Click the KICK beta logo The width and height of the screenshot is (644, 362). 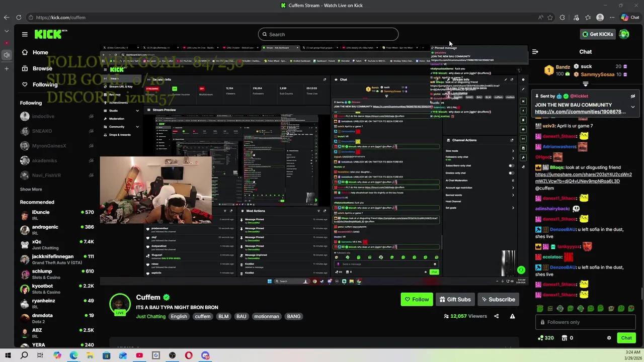51,34
